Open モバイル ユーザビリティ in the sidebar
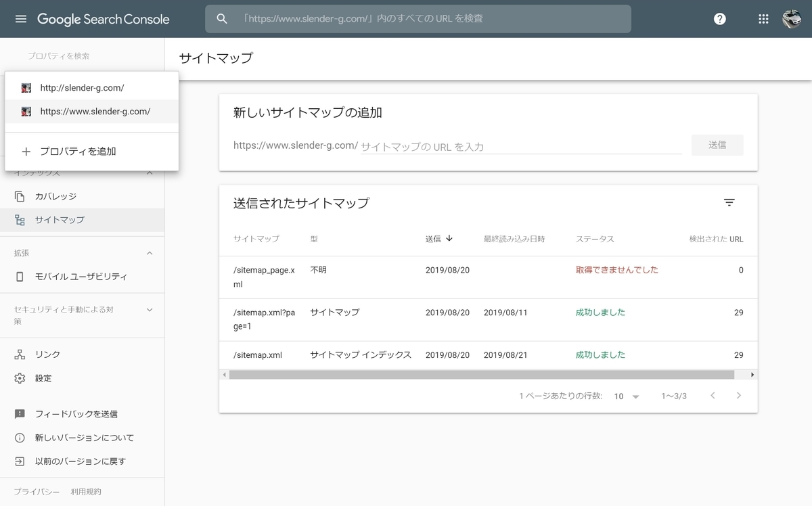Screen dimensions: 812x506 (82, 277)
